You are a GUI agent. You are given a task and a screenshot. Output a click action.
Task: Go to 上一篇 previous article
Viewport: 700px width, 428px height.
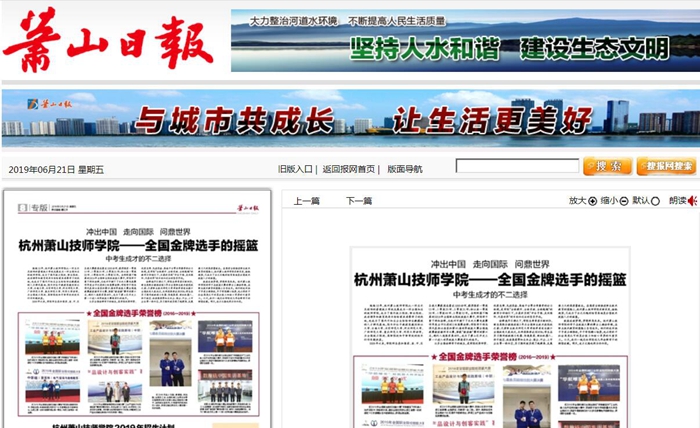(306, 201)
